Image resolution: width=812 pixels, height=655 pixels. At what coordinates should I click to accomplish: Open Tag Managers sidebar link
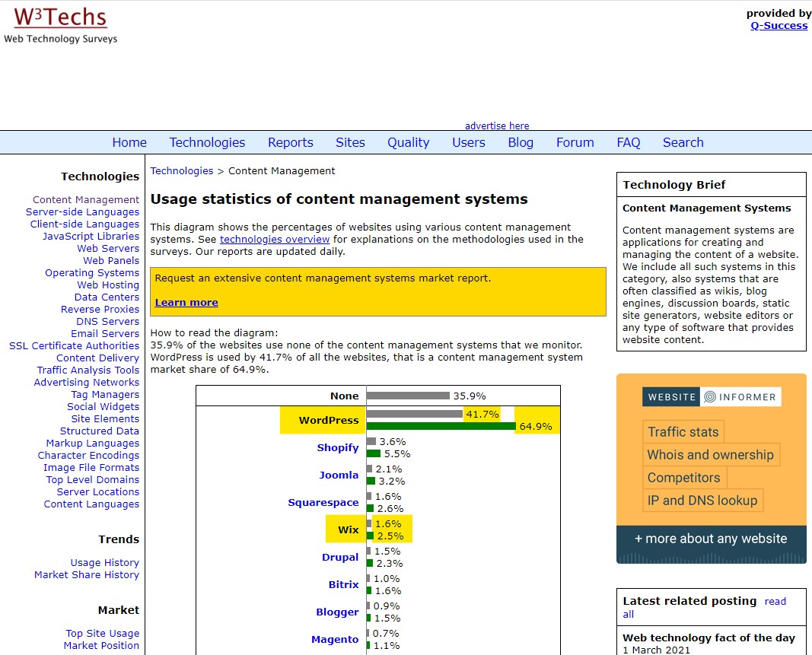105,395
